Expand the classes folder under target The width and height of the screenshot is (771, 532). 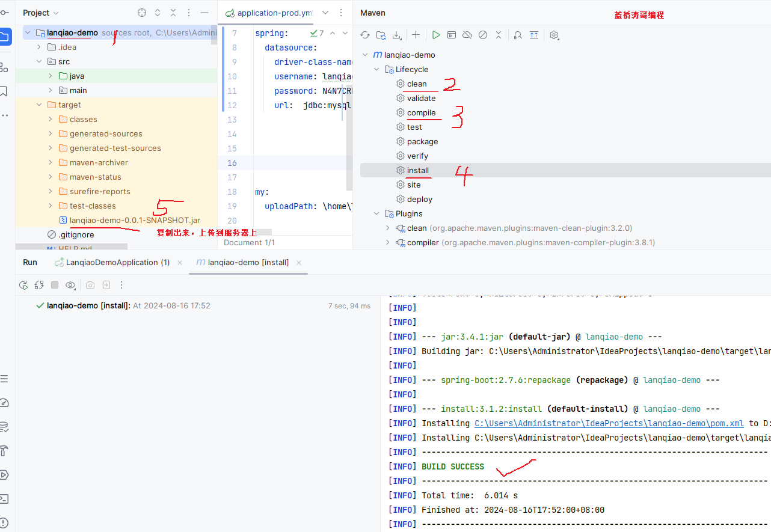51,119
